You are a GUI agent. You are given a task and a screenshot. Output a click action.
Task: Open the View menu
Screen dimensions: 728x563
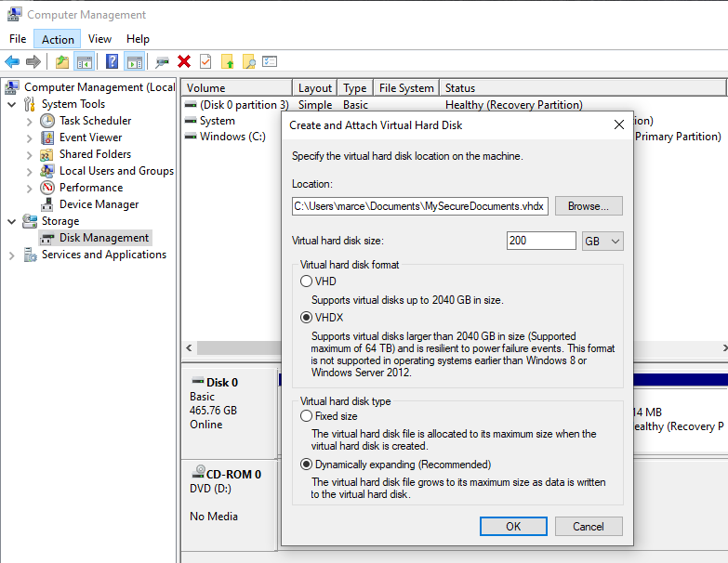99,39
